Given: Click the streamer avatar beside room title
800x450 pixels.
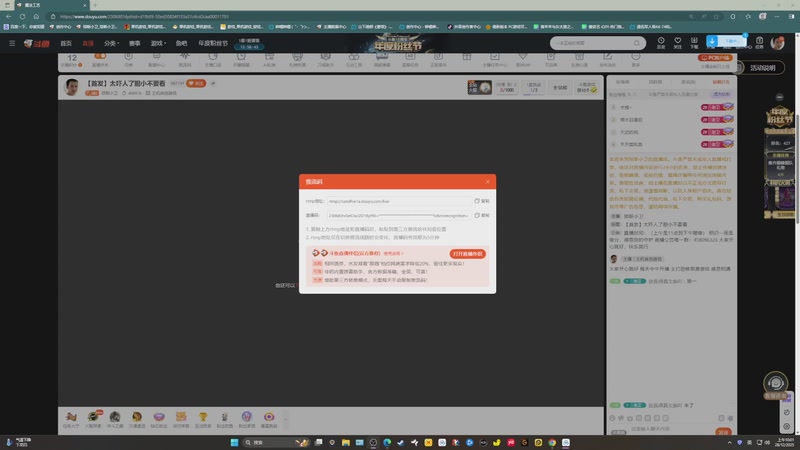Looking at the screenshot, I should click(72, 87).
